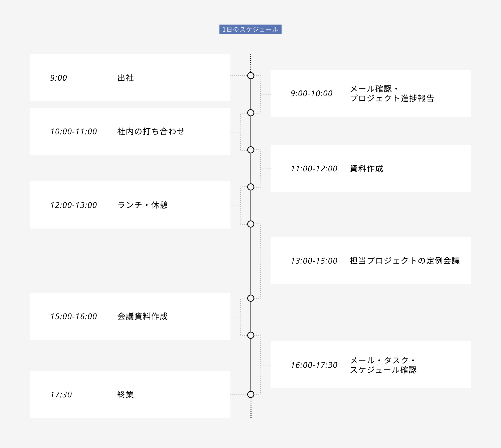This screenshot has height=448, width=501.
Task: Open the 資料作成 schedule card
Action: pyautogui.click(x=370, y=168)
